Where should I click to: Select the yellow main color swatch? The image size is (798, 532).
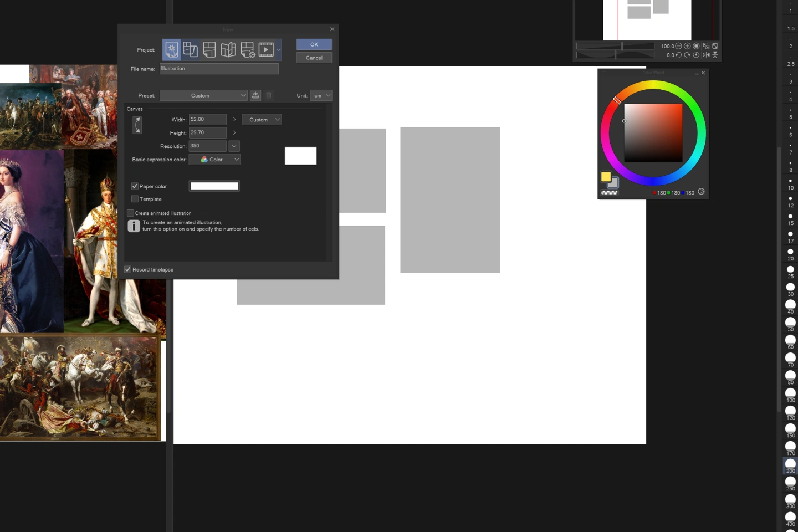pos(606,177)
